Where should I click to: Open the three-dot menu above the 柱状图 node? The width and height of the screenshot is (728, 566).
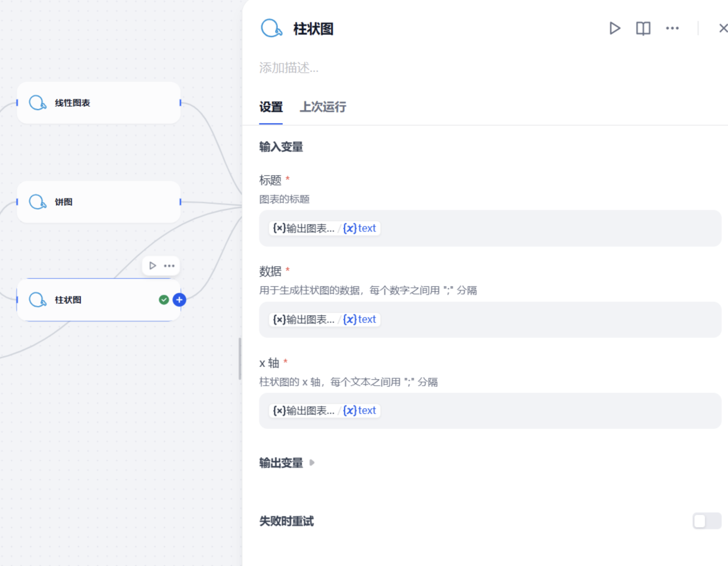click(169, 266)
